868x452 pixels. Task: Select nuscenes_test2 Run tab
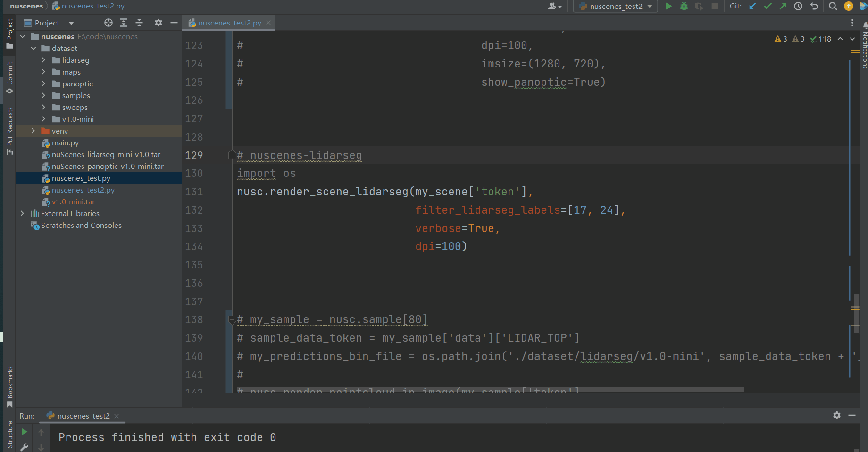pos(83,416)
